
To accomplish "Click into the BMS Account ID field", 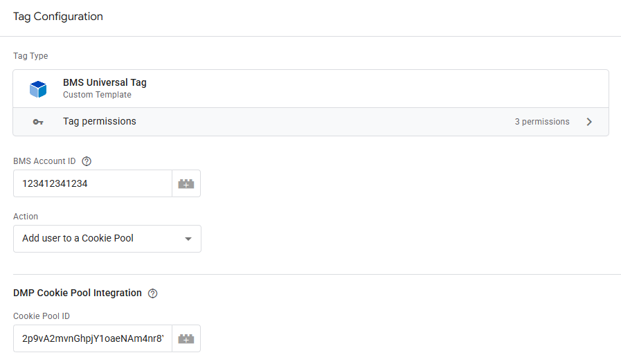I will (x=93, y=183).
